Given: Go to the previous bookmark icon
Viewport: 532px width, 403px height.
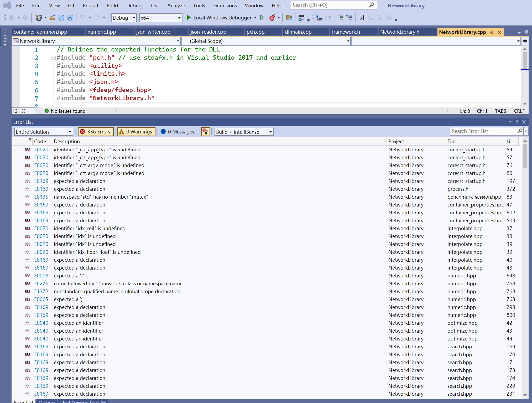Looking at the screenshot, I should coord(371,18).
